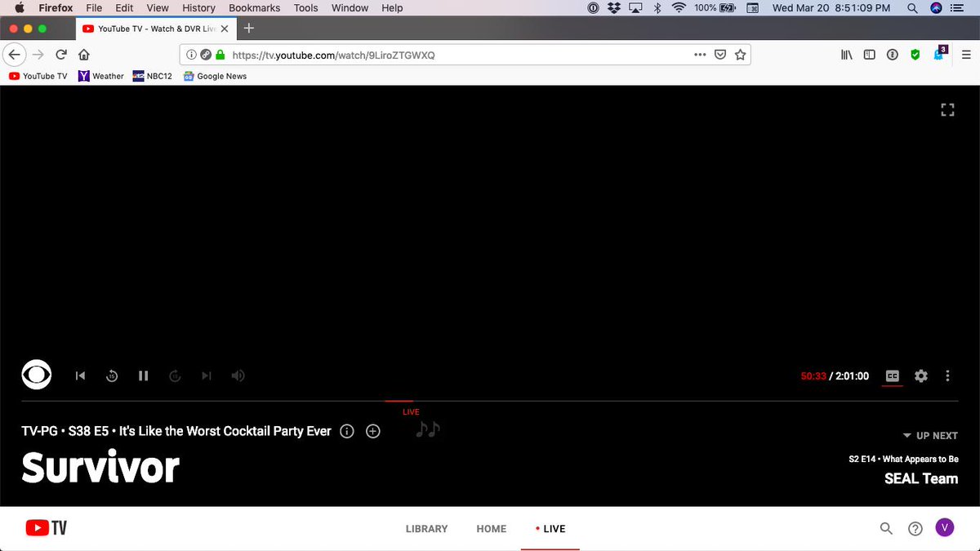Open Spotlight search in menu bar
This screenshot has width=980, height=551.
point(911,7)
